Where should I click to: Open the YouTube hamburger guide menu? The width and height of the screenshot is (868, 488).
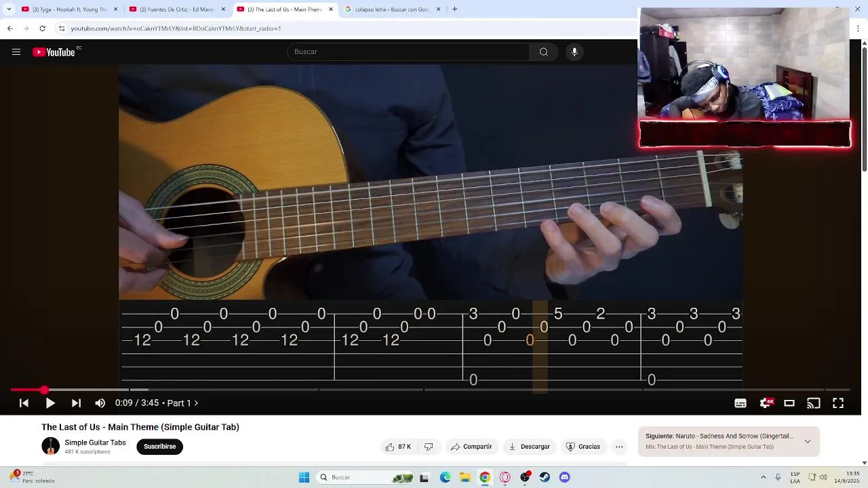tap(16, 52)
